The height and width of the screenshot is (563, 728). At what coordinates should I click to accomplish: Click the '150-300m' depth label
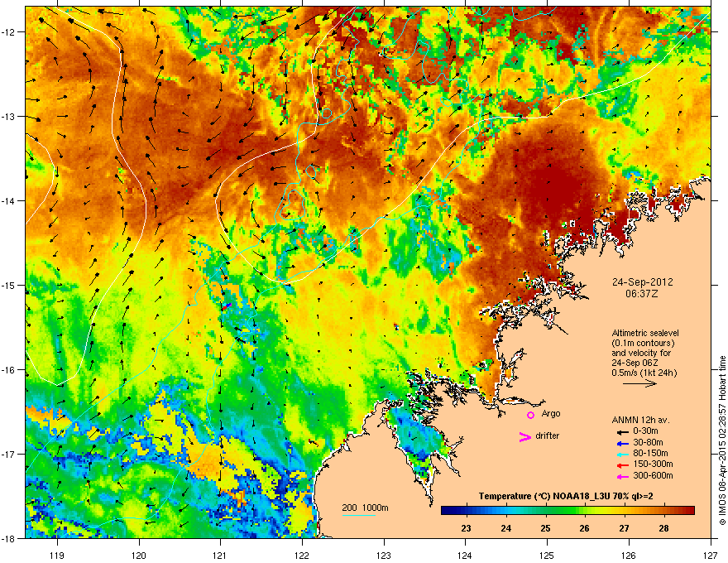click(x=653, y=464)
